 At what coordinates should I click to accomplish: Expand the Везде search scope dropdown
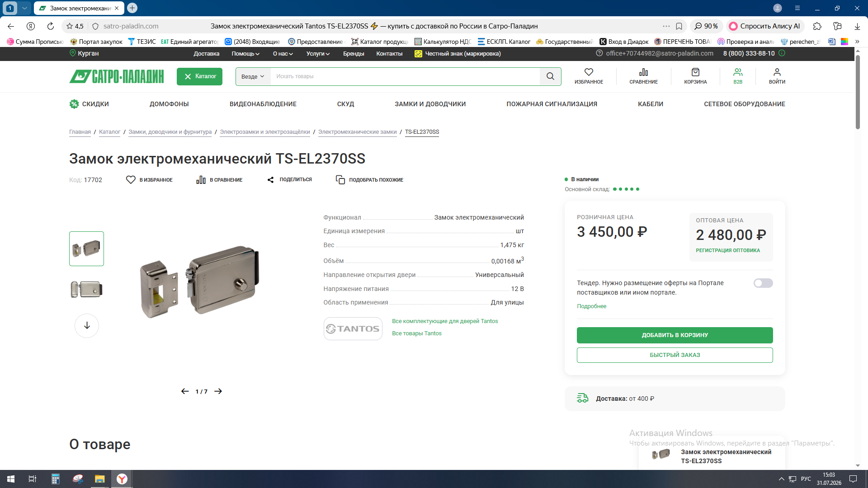pos(253,76)
